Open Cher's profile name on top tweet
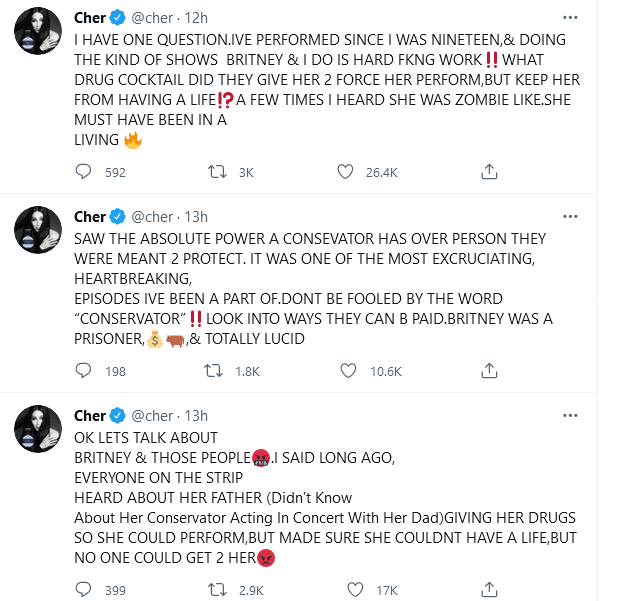624x601 pixels. click(90, 18)
